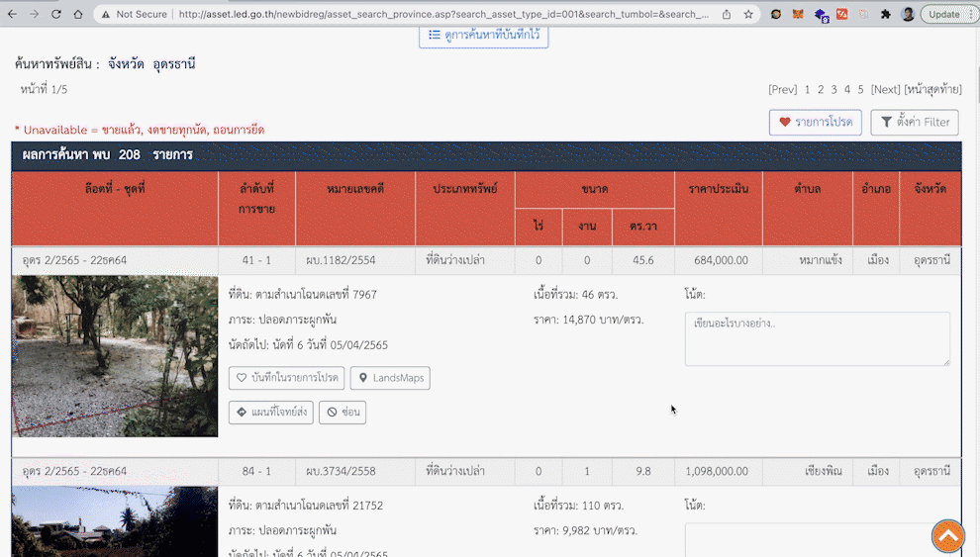
Task: Click the Update button in Chrome
Action: (943, 14)
